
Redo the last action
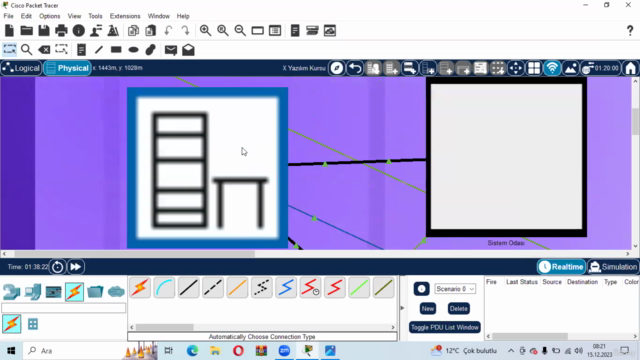coord(185,31)
